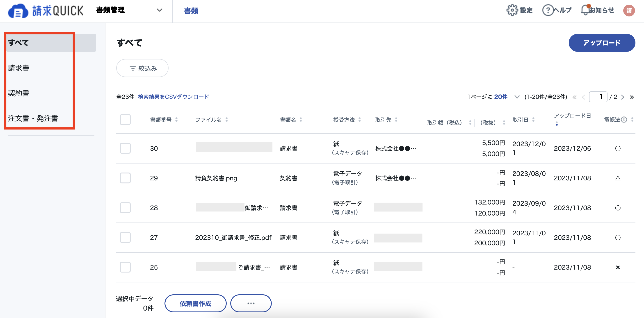Sort by アップロード日 column arrow
This screenshot has width=644, height=318.
pos(557,124)
